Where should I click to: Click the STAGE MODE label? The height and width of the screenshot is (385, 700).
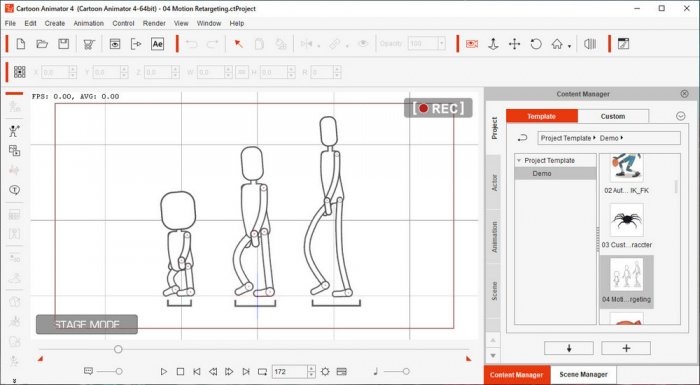click(x=87, y=324)
